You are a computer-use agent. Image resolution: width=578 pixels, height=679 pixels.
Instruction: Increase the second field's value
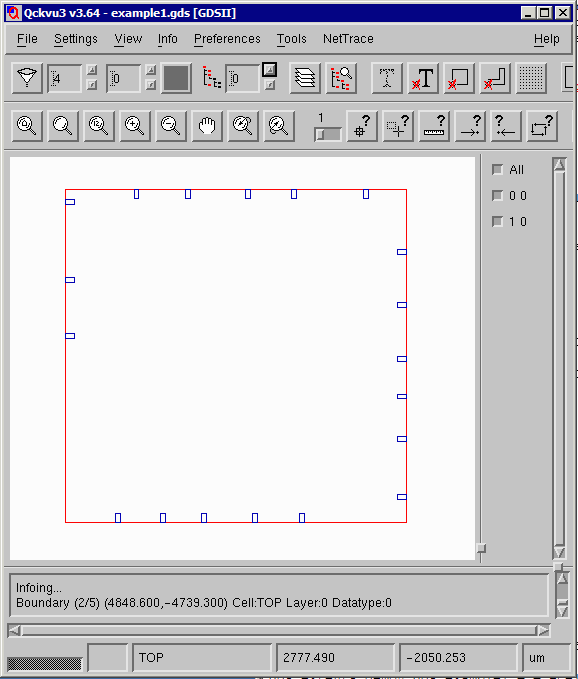tap(151, 70)
